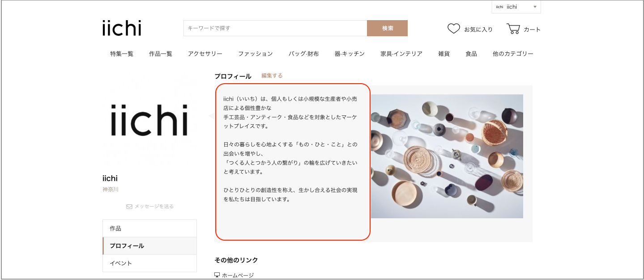Click line starting 日々の暮らしを心地よくする
Screen dimensions: 644x280
pyautogui.click(x=290, y=144)
